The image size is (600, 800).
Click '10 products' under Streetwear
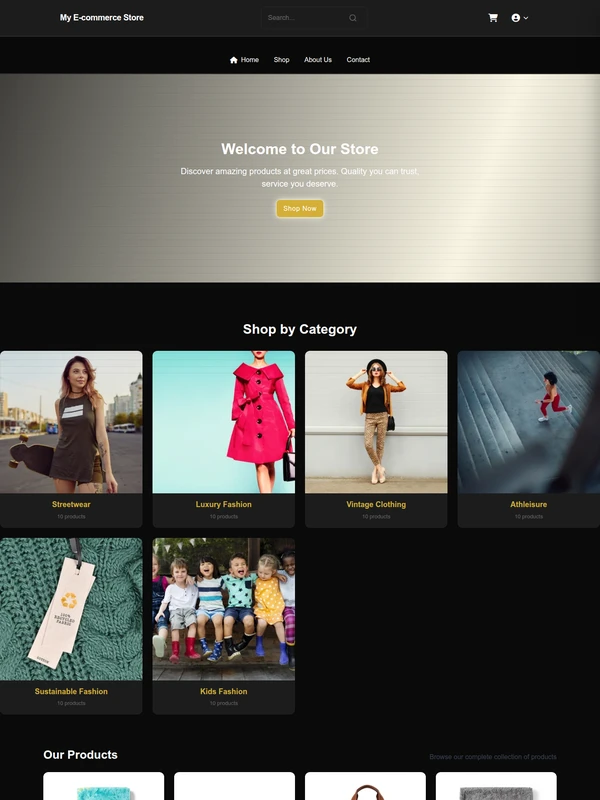click(71, 517)
